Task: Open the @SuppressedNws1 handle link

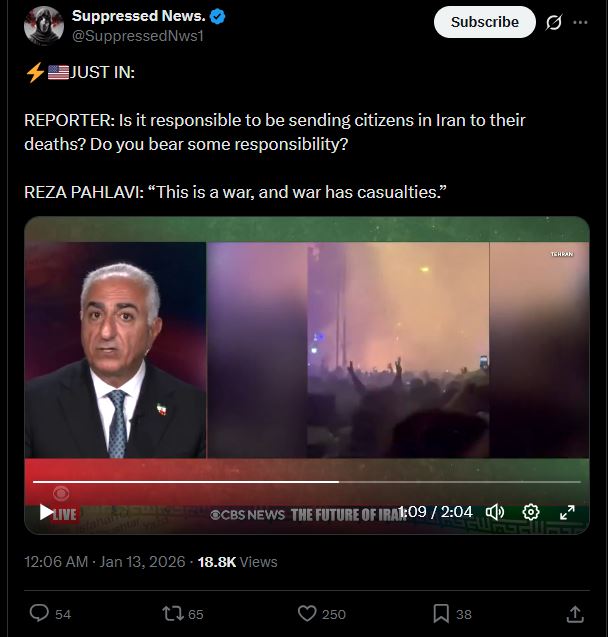Action: pyautogui.click(x=138, y=36)
